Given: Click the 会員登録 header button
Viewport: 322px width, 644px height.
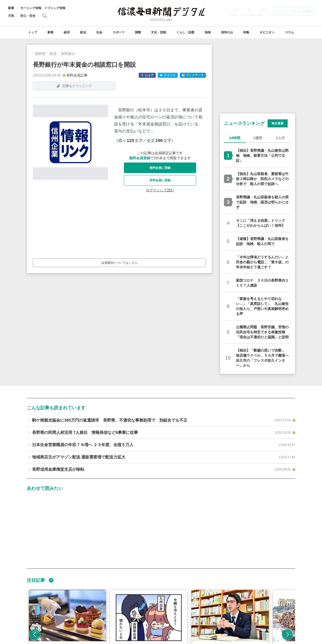Looking at the screenshot, I should click(304, 11).
